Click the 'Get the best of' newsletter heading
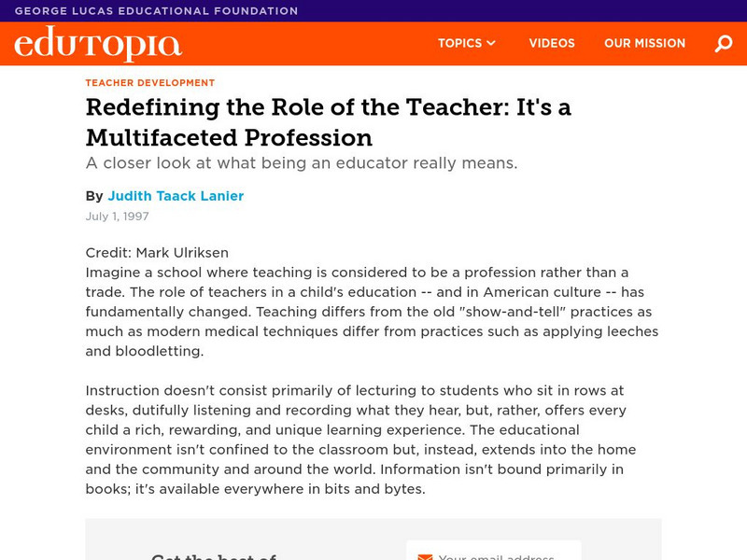 (x=215, y=556)
